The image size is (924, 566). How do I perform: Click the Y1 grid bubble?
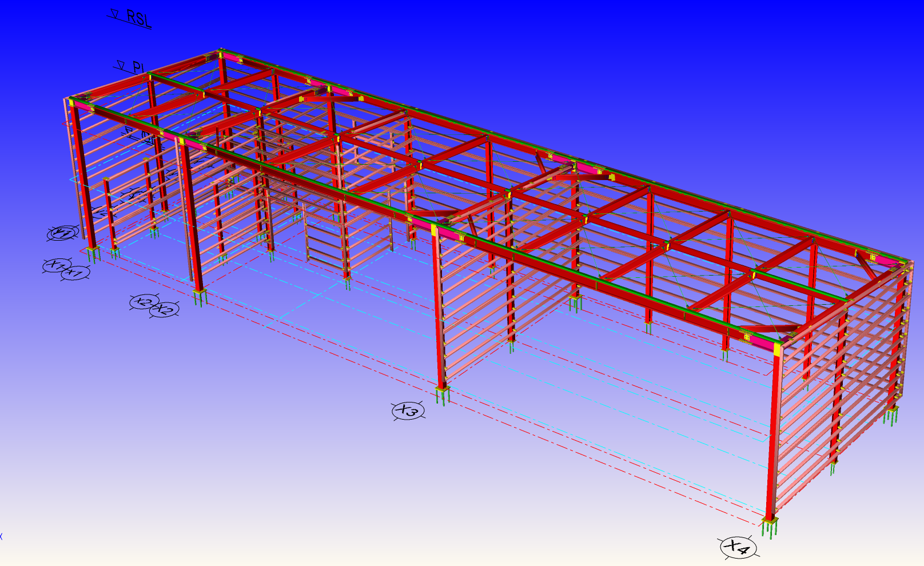[x=63, y=233]
